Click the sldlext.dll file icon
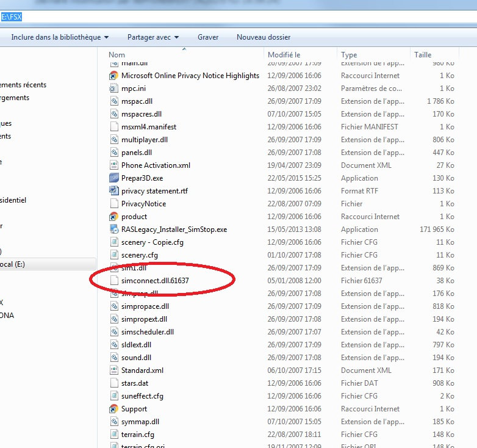Screen dimensions: 477x448 pyautogui.click(x=114, y=345)
